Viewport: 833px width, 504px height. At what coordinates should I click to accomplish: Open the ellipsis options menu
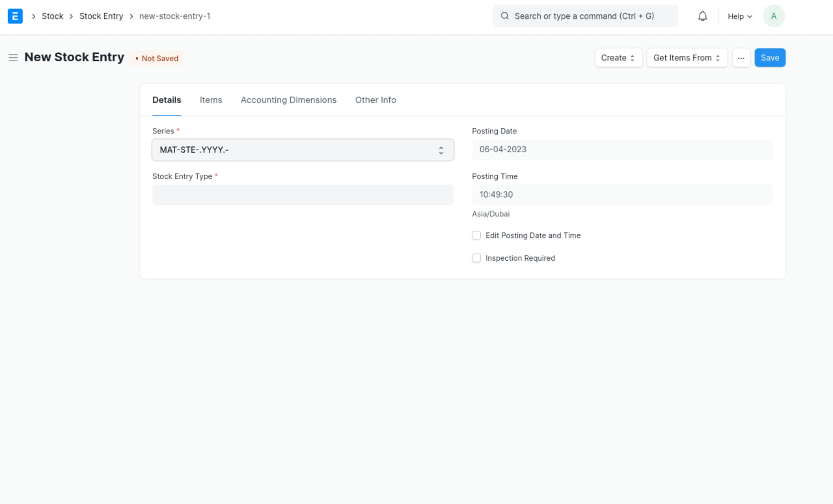click(741, 57)
